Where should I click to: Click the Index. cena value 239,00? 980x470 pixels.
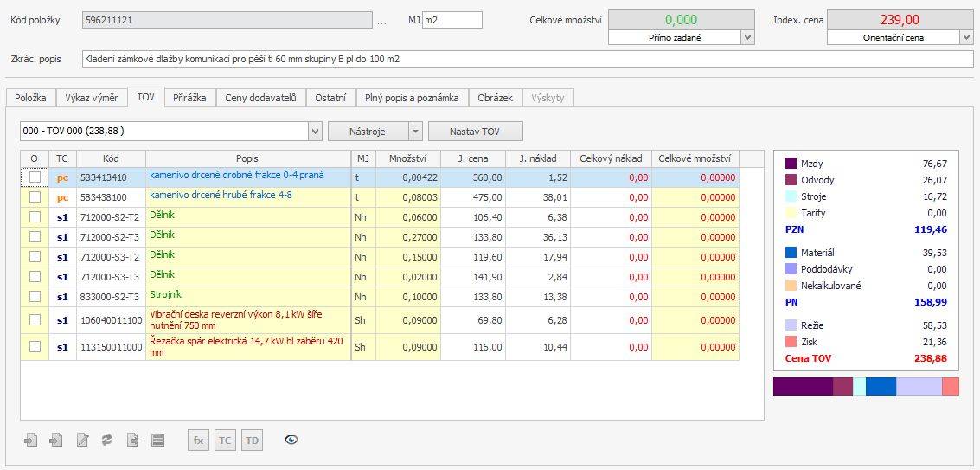tap(900, 19)
